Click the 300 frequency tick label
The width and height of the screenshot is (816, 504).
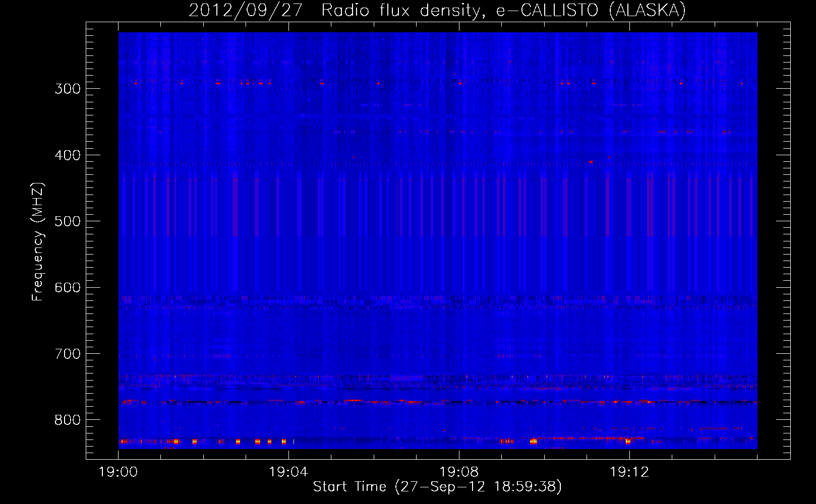tap(68, 89)
